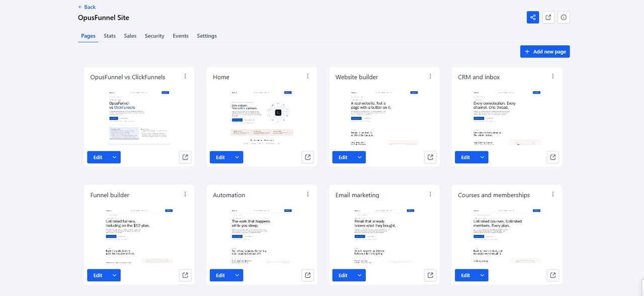The width and height of the screenshot is (644, 296).
Task: Open CRM and inbox page externally
Action: (553, 157)
